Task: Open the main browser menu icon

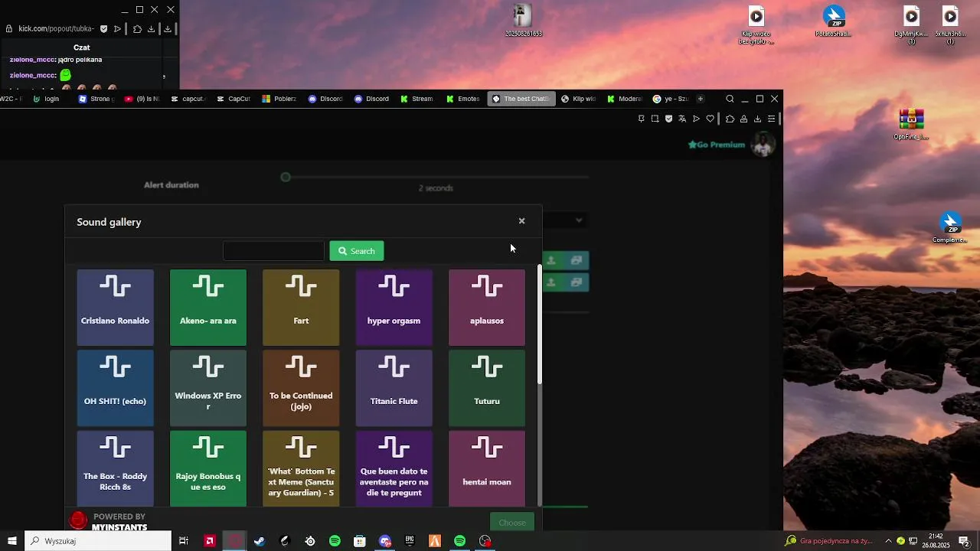Action: (771, 119)
